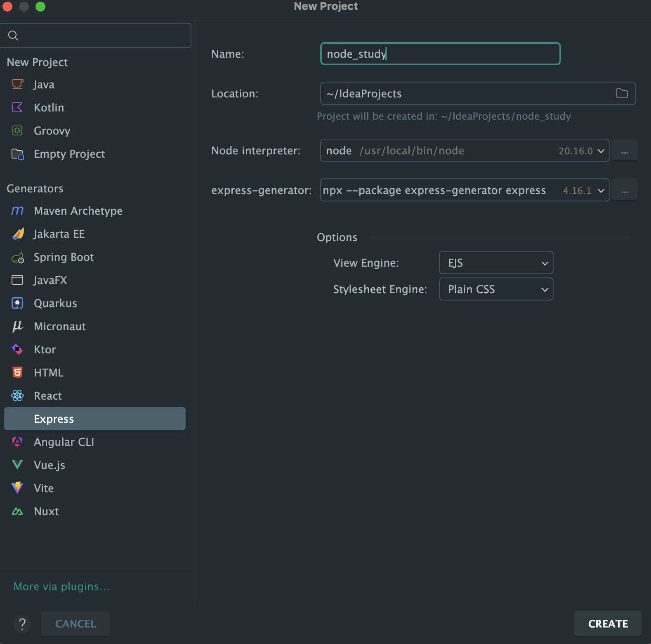Click the Create button
Screen dimensions: 651x644
(x=608, y=623)
